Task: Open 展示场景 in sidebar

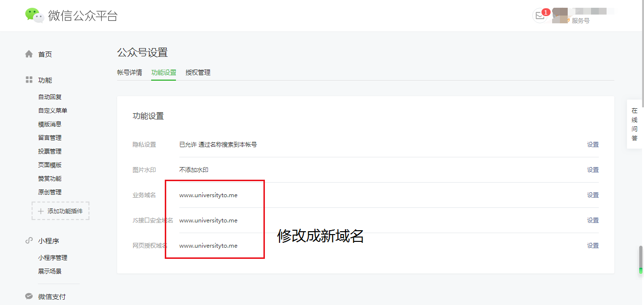Action: click(x=50, y=271)
